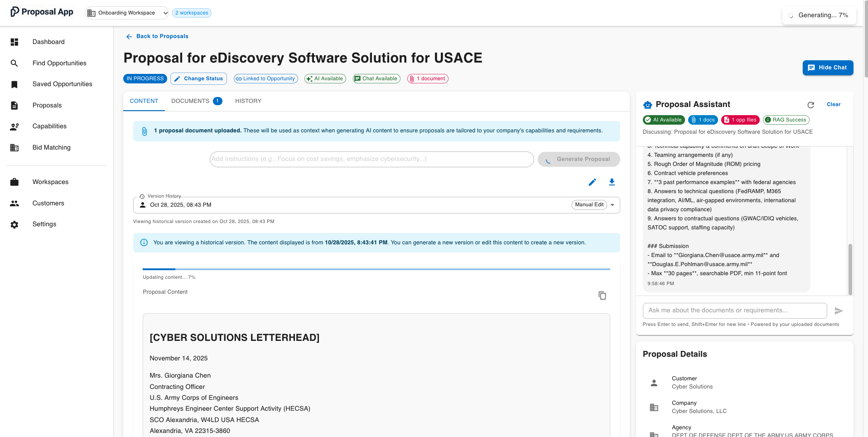Open Capabilities in sidebar
This screenshot has height=437, width=868.
[49, 126]
